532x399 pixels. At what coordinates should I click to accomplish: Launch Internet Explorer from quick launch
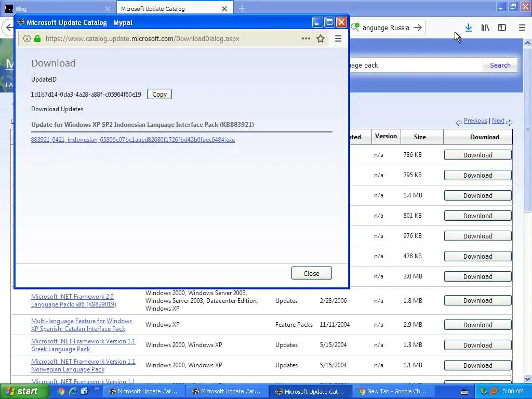[x=73, y=391]
